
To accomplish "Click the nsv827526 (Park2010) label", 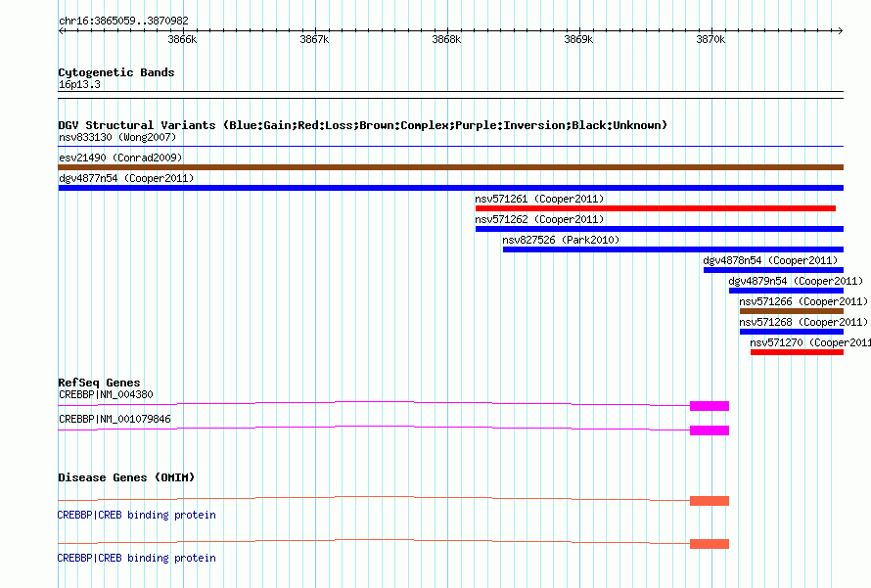I will 561,240.
